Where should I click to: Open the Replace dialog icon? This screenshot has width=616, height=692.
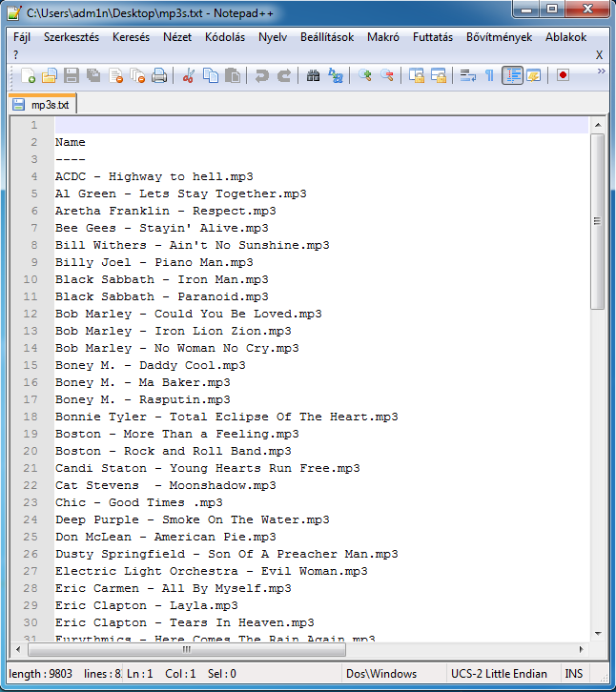[336, 76]
